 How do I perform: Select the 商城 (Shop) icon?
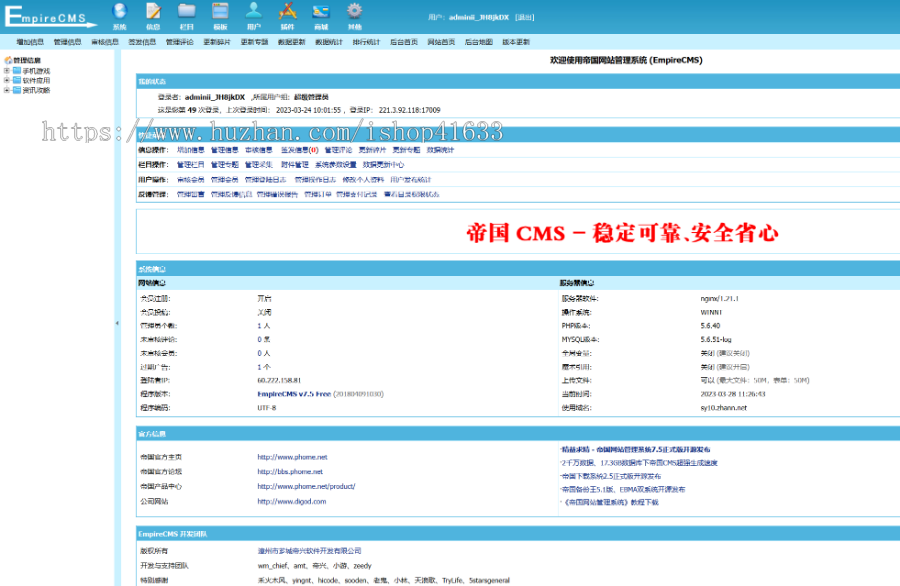tap(321, 13)
